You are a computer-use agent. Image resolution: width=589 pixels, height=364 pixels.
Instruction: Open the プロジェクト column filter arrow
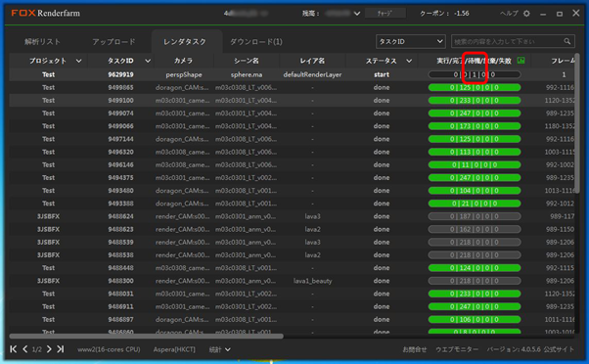pos(78,61)
